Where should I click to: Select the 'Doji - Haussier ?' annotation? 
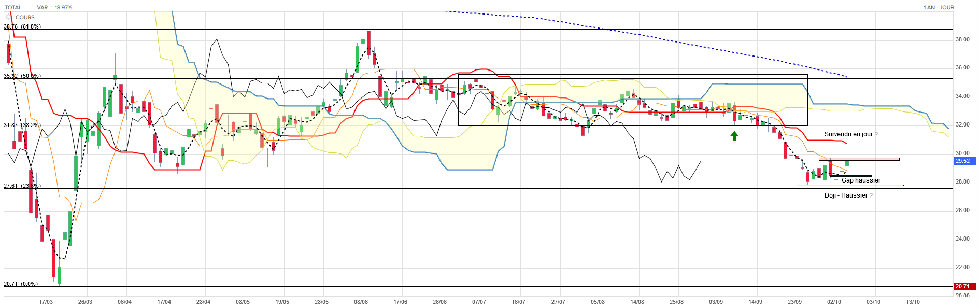pos(848,195)
